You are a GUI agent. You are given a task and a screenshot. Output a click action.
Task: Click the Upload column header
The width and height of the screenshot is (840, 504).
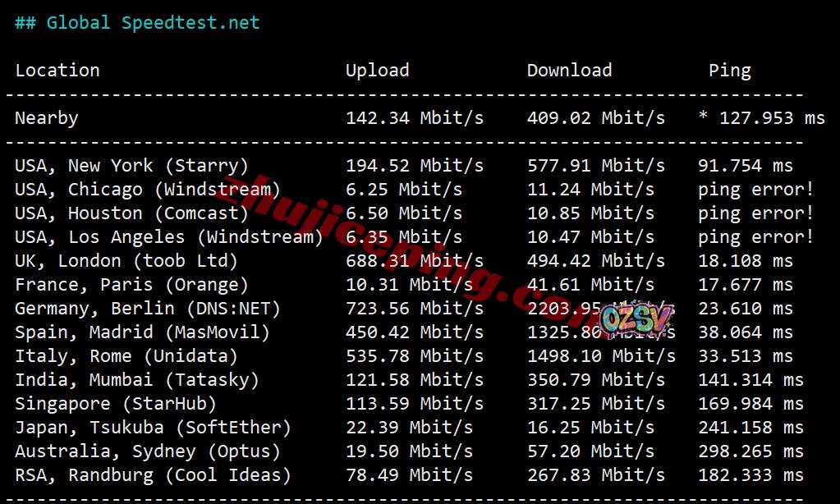point(377,71)
